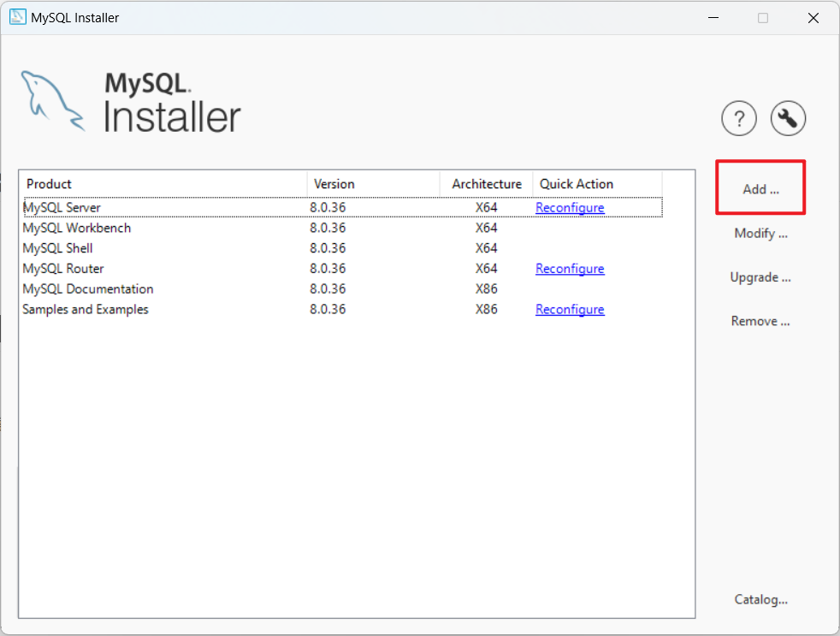Viewport: 840px width, 636px height.
Task: Click the MySQL Installer title bar icon
Action: coord(18,17)
